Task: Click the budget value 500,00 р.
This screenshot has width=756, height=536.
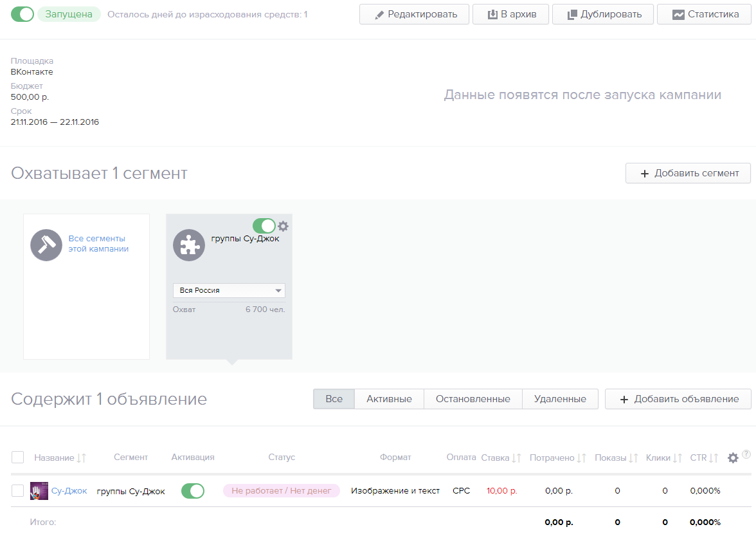Action: (30, 97)
